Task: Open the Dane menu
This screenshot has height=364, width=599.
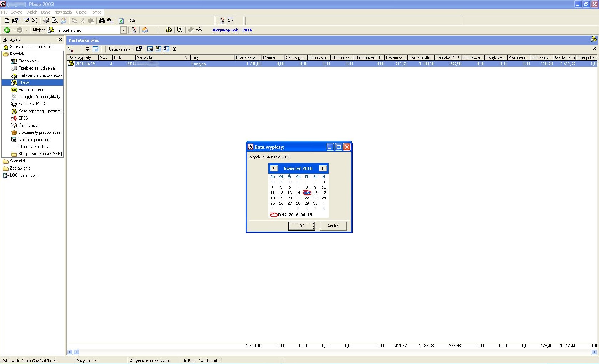Action: point(45,12)
